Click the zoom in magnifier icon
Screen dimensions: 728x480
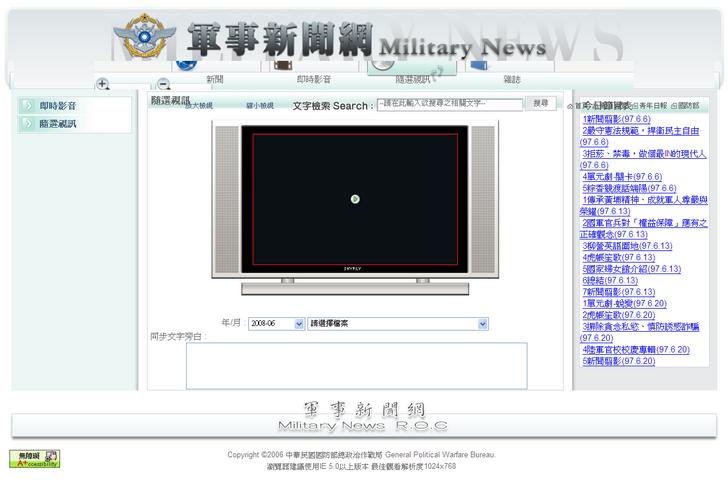103,84
